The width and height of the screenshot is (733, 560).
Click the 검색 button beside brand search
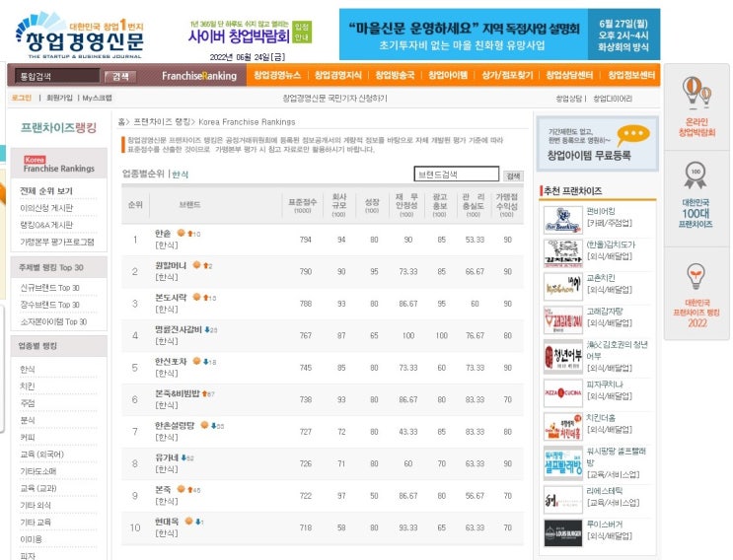(x=513, y=175)
